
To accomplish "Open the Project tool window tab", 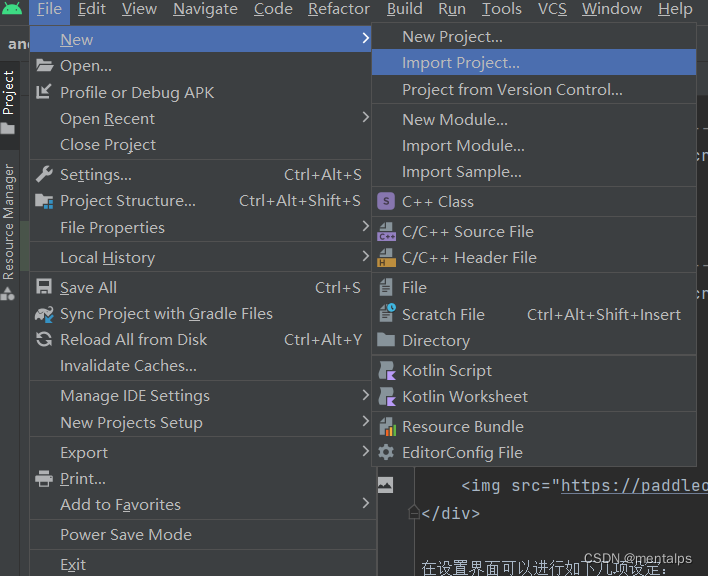I will point(9,105).
